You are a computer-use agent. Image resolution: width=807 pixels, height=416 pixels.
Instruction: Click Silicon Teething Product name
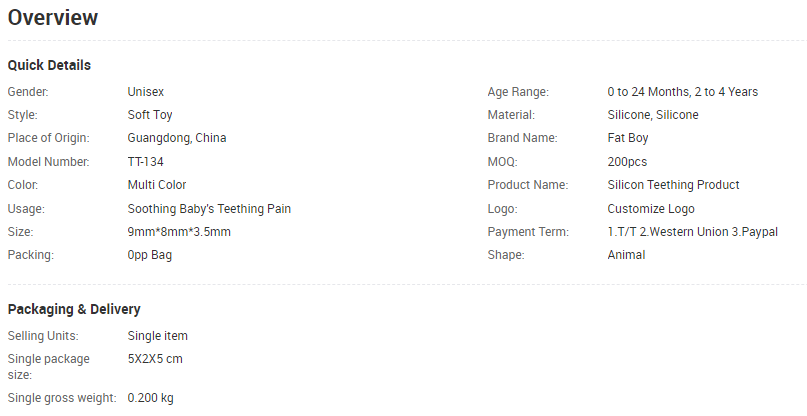pyautogui.click(x=673, y=185)
